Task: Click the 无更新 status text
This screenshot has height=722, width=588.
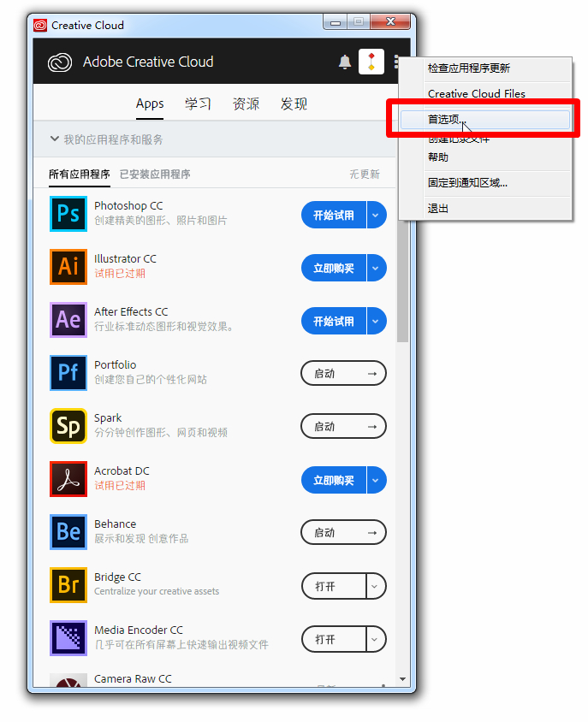Action: (x=365, y=174)
